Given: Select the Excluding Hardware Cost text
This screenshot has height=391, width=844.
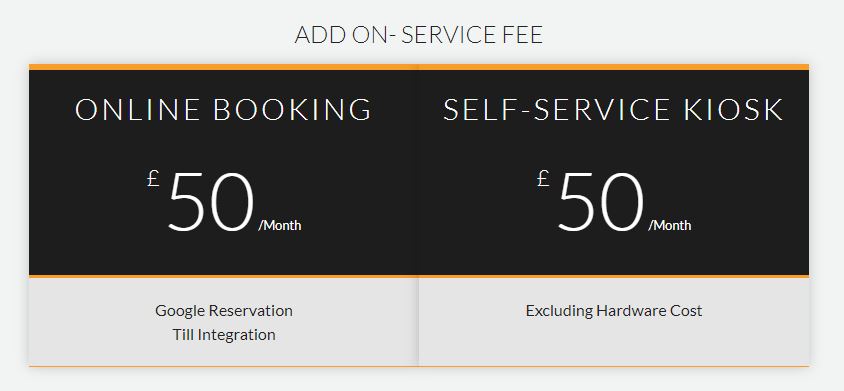Looking at the screenshot, I should point(614,311).
